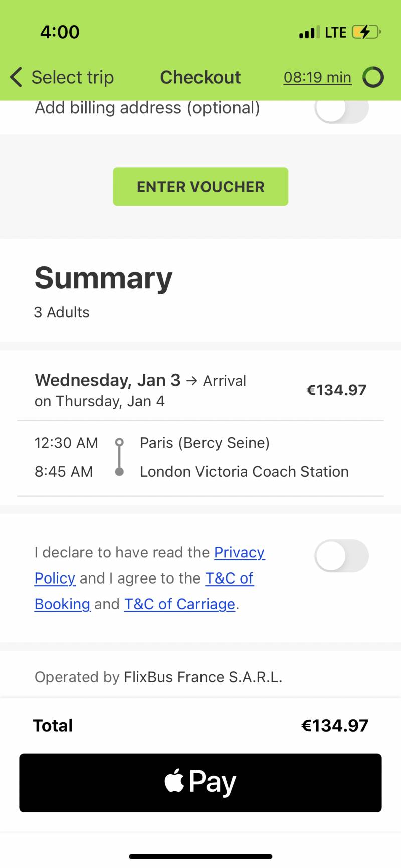Go back to Select trip

(72, 77)
